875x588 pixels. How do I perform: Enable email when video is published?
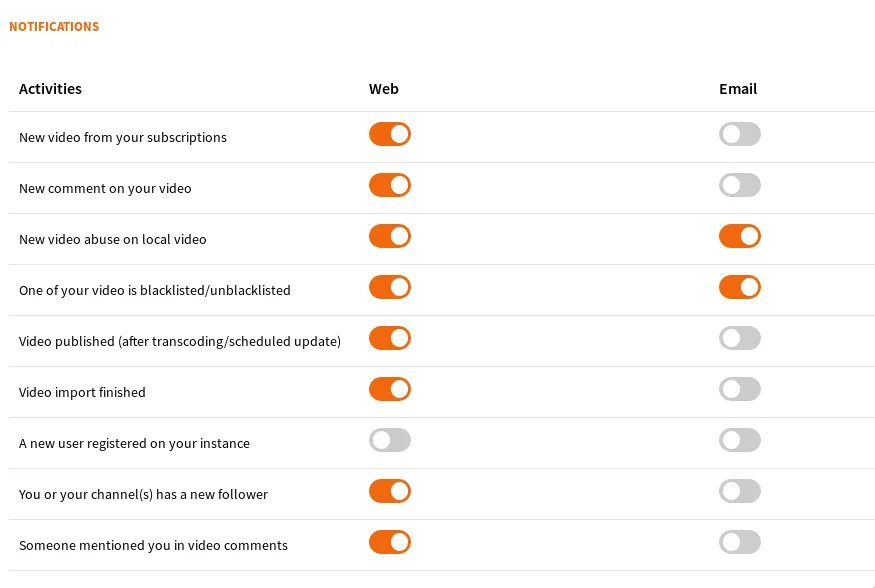739,338
